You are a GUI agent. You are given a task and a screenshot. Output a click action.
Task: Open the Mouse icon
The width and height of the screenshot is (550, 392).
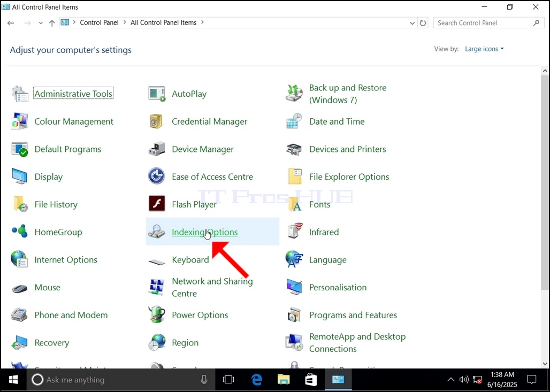coord(20,289)
